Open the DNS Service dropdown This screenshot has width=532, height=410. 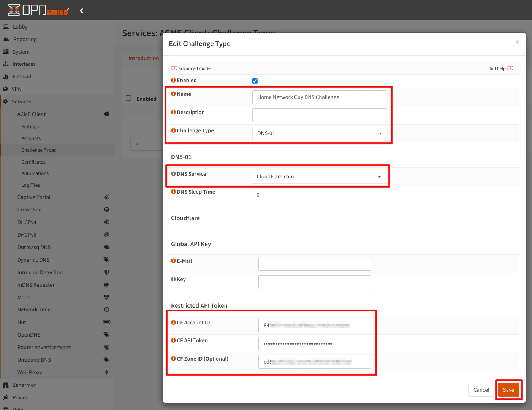[319, 177]
